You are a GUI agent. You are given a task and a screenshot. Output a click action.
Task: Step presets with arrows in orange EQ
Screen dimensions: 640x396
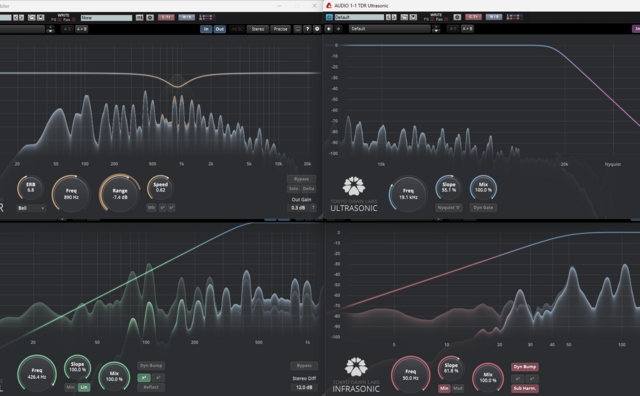50,29
